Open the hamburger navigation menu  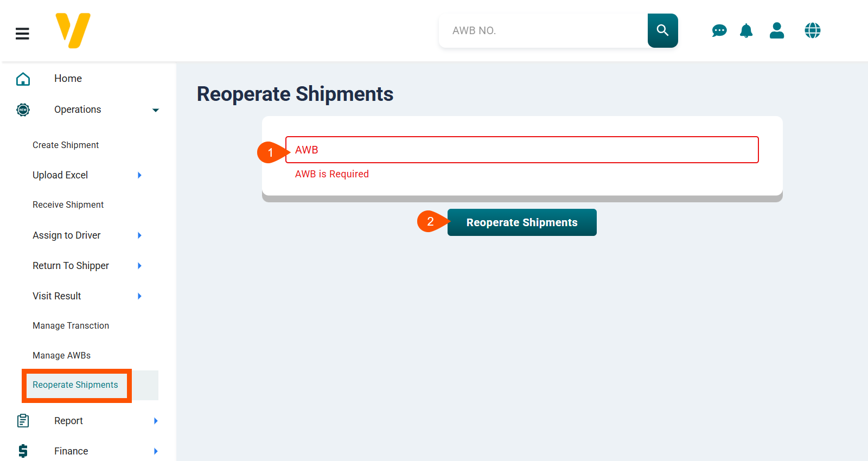(22, 33)
